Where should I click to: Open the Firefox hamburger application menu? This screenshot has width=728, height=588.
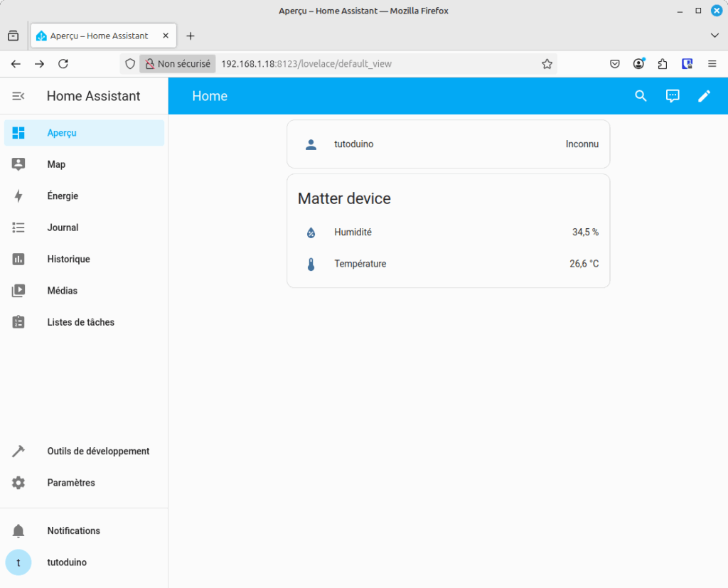712,64
